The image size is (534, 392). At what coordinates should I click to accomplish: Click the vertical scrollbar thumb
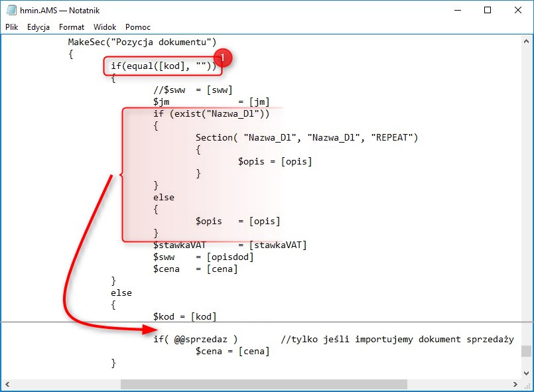[526, 351]
